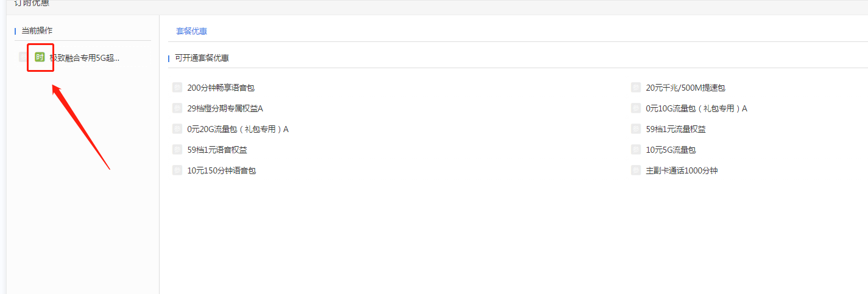Click gray icon left of green 时 badge
The image size is (868, 294).
pyautogui.click(x=24, y=57)
